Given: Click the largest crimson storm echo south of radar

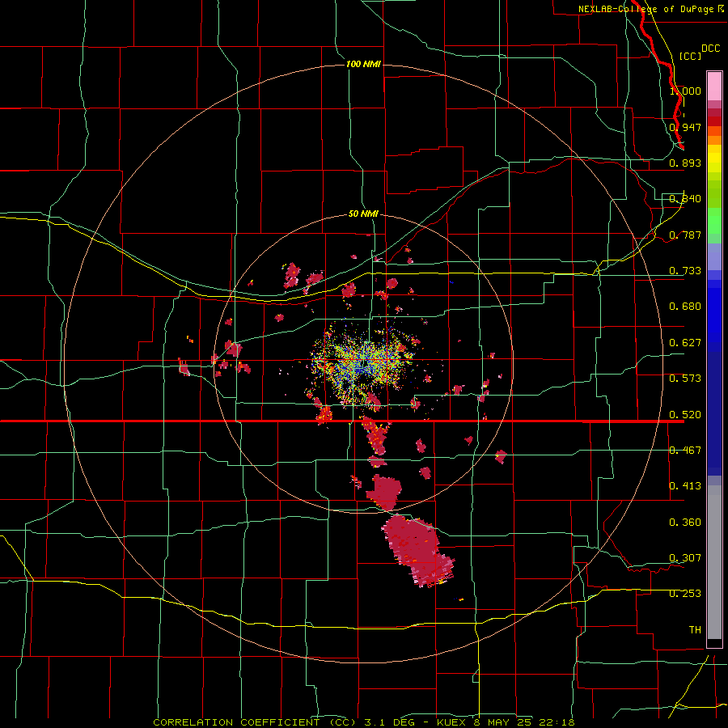Looking at the screenshot, I should 417,550.
